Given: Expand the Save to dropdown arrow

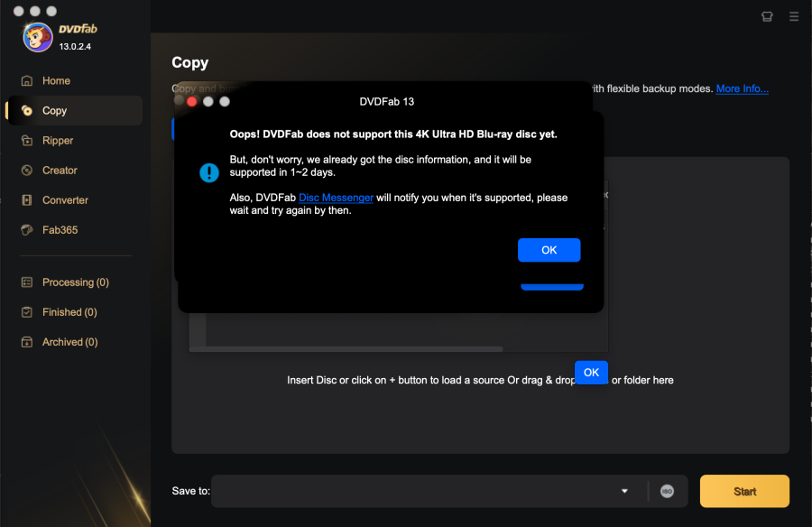Looking at the screenshot, I should tap(624, 491).
